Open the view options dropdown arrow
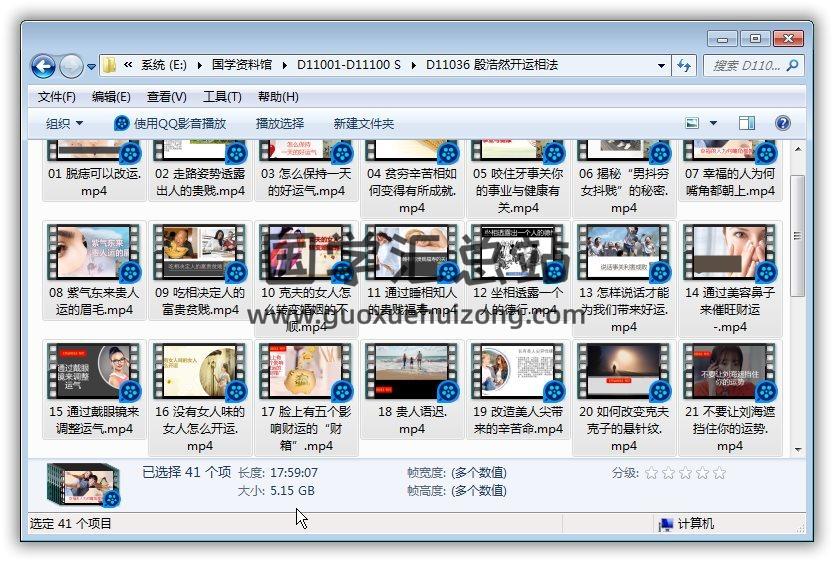834x562 pixels. pyautogui.click(x=713, y=123)
